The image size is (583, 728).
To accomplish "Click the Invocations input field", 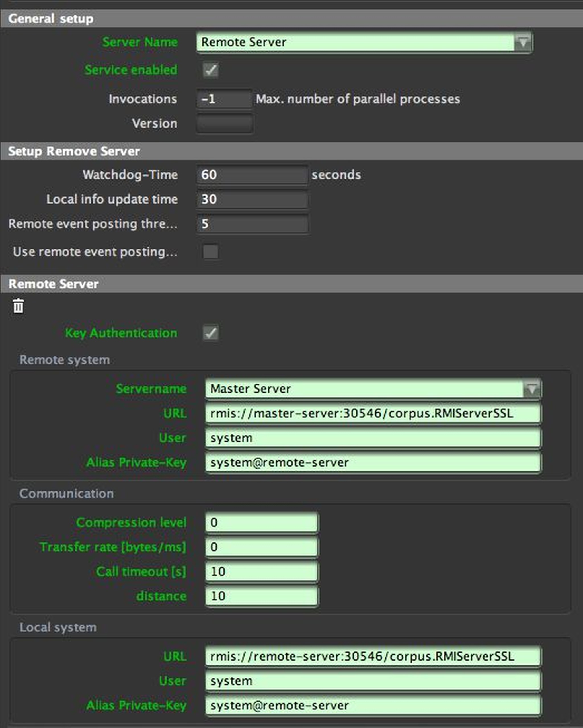I will tap(224, 99).
